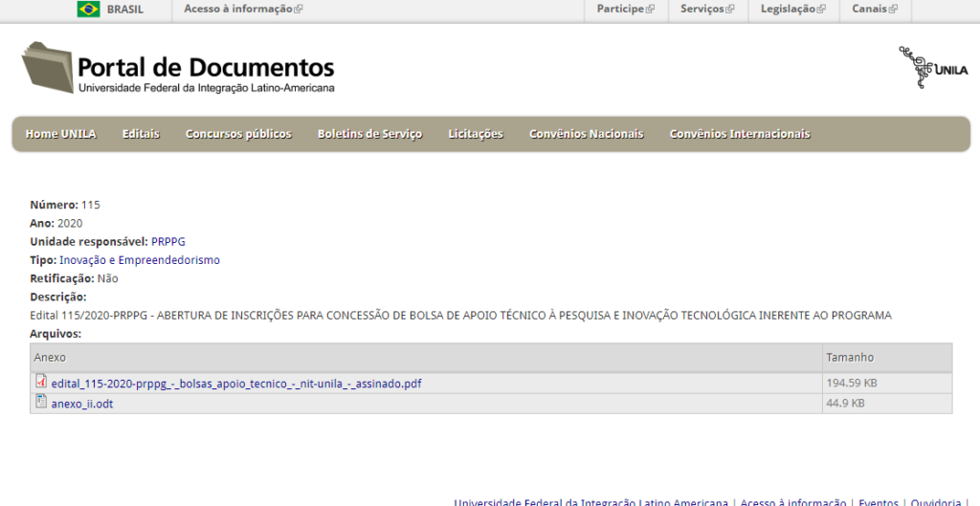Open BRASIL government link

point(125,10)
